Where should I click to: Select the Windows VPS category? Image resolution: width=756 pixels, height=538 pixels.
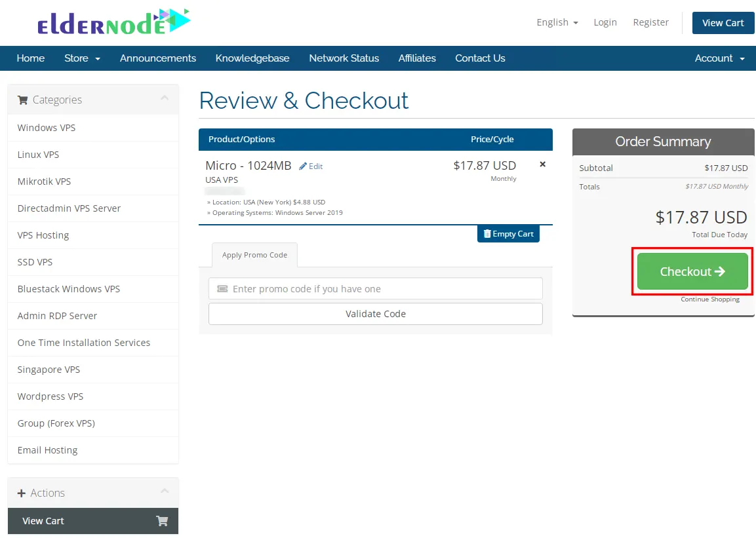46,128
